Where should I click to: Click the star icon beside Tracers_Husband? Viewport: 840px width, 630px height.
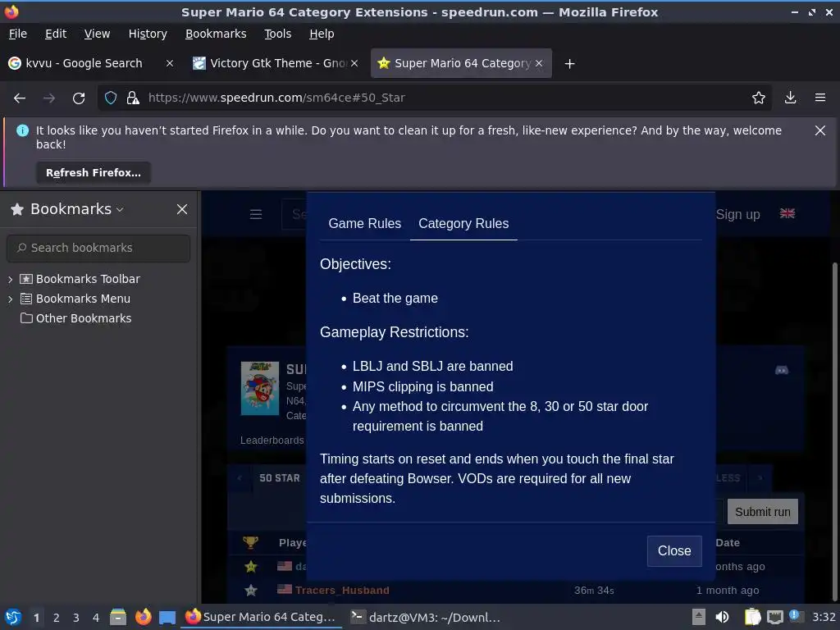(x=250, y=591)
